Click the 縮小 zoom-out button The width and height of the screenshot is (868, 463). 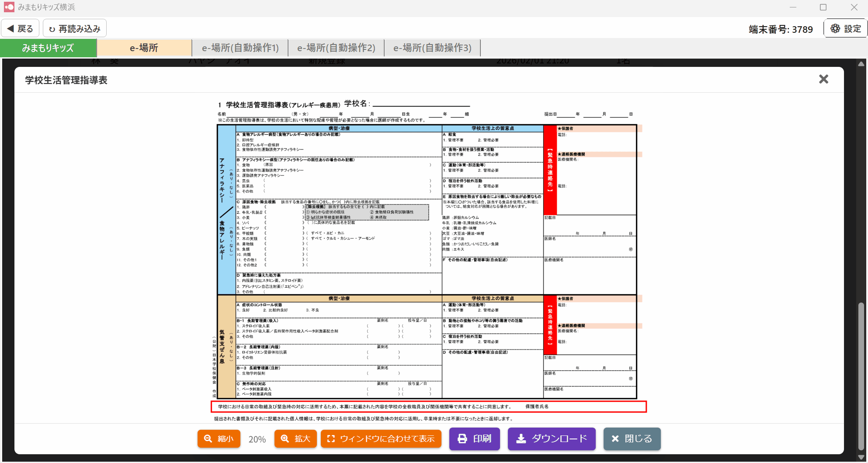pos(219,439)
